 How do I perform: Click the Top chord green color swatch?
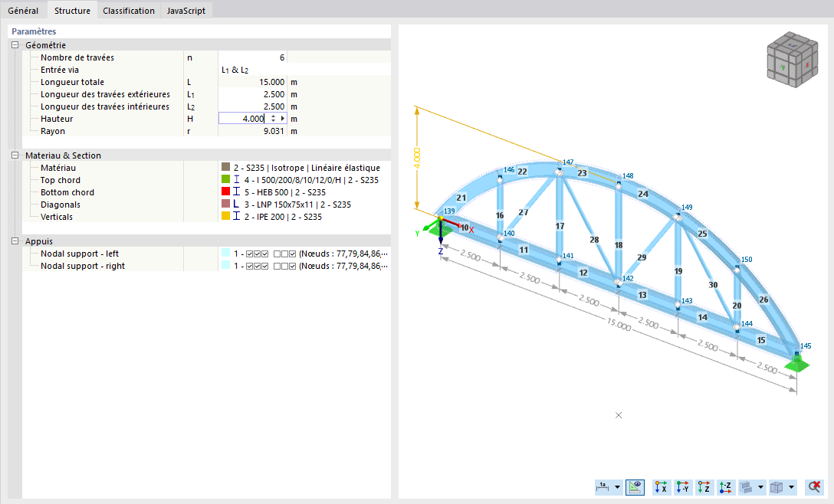click(225, 179)
